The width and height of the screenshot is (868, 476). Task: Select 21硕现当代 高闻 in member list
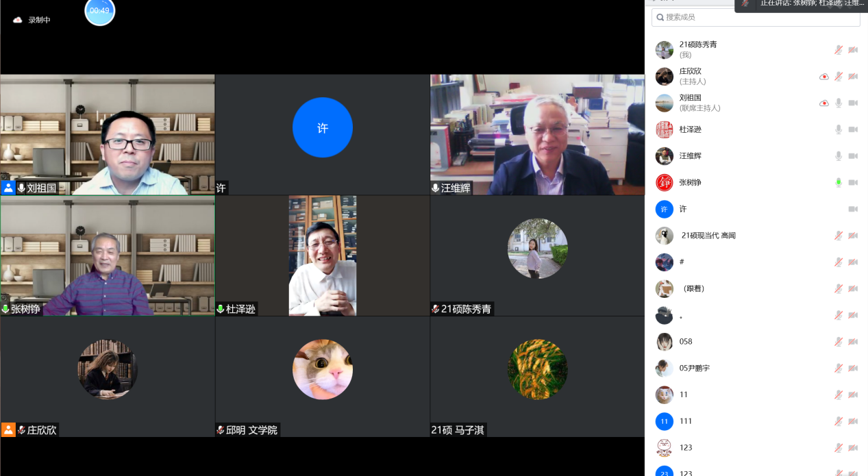(708, 236)
